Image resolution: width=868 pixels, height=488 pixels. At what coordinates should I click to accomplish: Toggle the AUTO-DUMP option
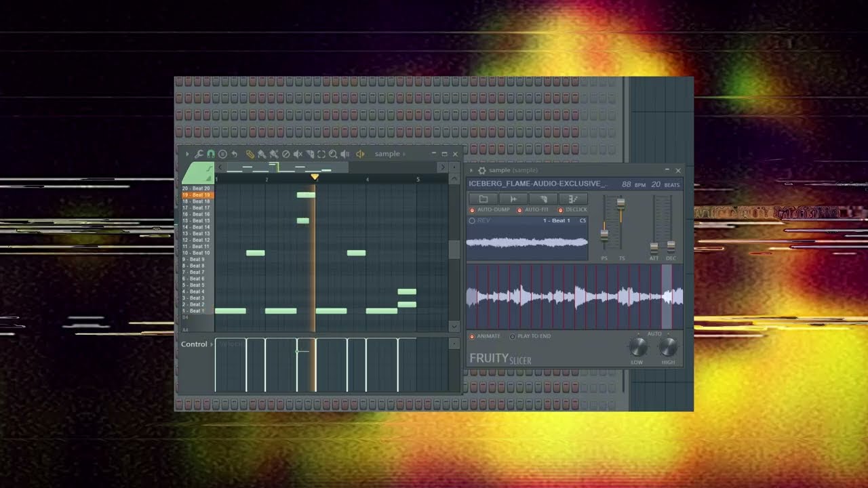(472, 210)
